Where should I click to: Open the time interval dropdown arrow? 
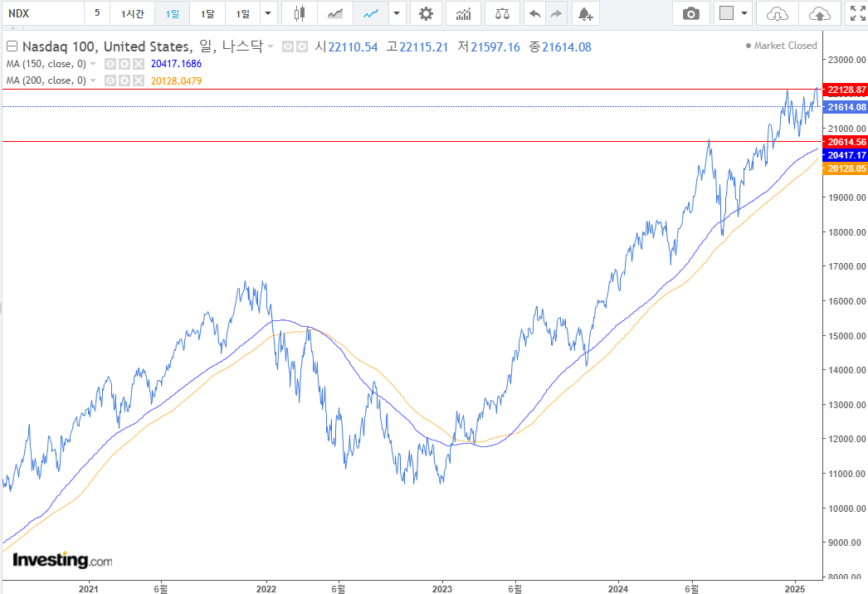[268, 13]
